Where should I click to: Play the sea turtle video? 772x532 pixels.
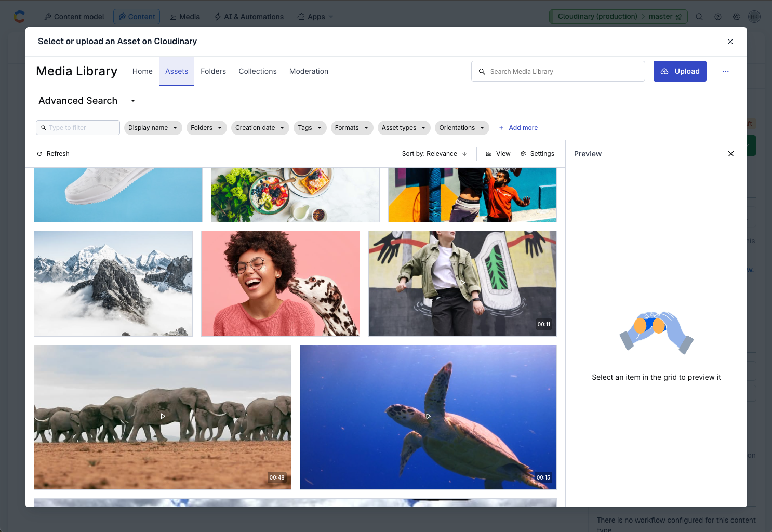tap(428, 416)
